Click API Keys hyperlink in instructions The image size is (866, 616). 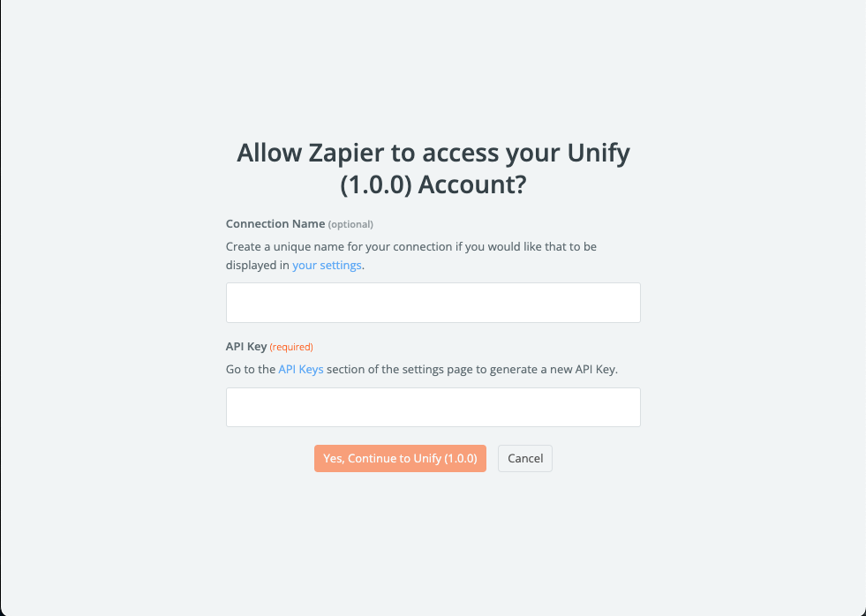[301, 369]
